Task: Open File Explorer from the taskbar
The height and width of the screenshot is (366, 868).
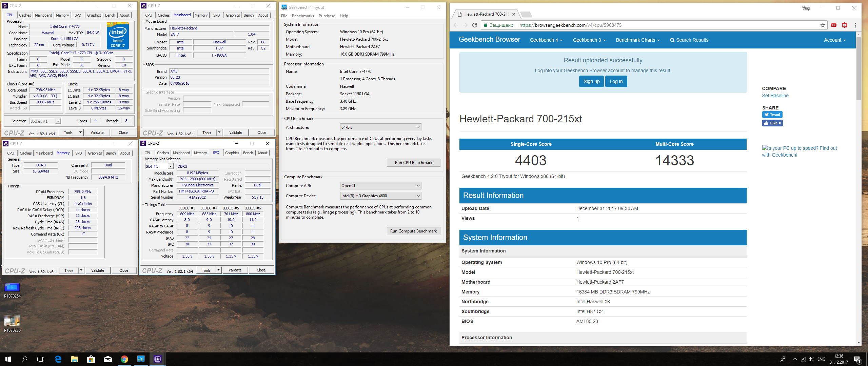Action: click(x=75, y=359)
